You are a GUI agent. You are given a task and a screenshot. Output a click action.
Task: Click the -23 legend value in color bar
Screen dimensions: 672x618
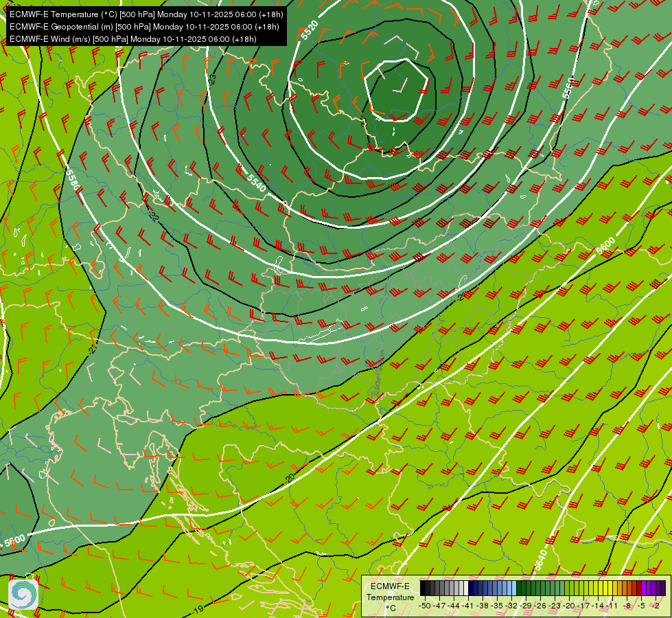coord(555,606)
